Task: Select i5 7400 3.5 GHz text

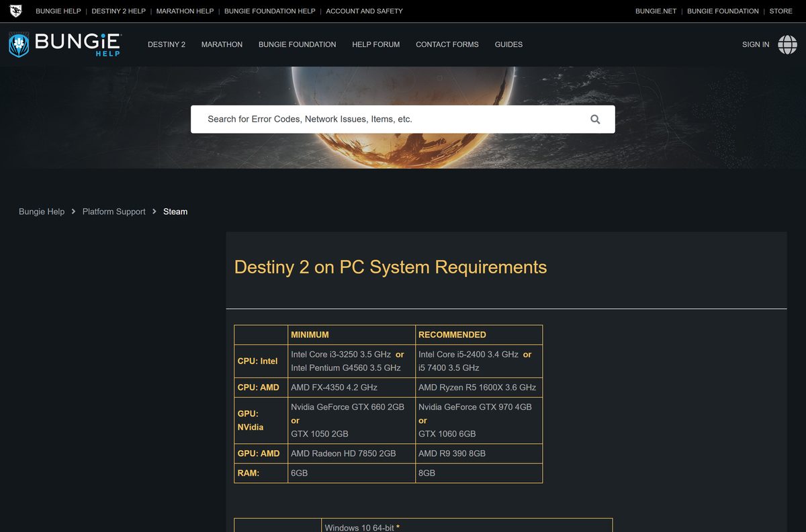Action: pos(449,367)
